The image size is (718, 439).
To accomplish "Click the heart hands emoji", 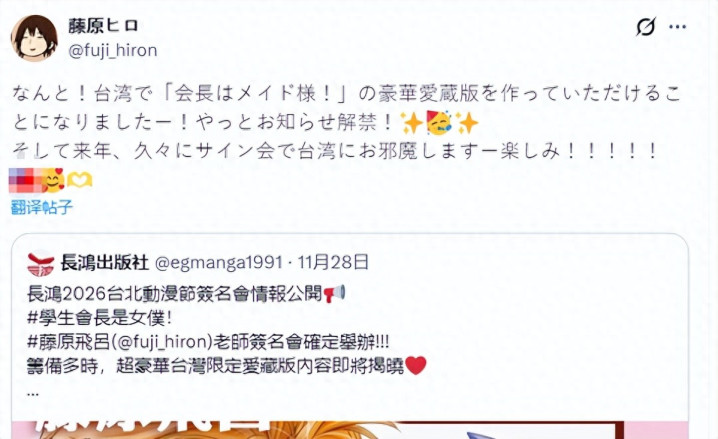I will tap(80, 180).
